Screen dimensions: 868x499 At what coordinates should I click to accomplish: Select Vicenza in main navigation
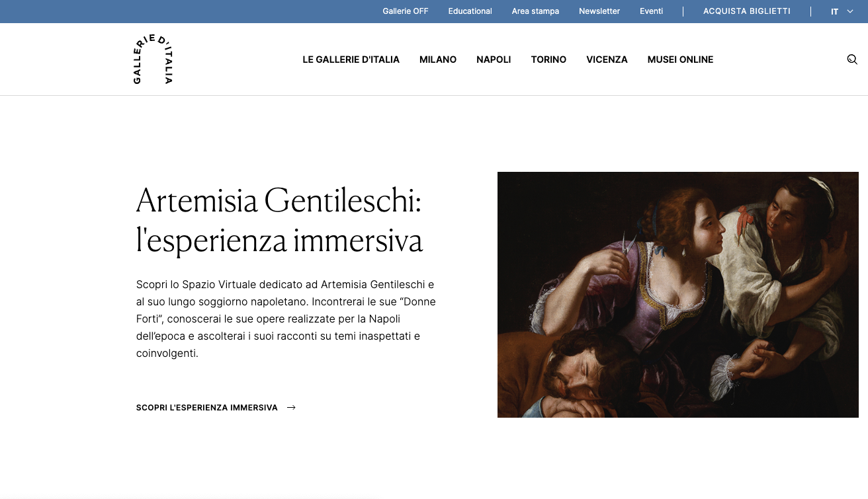[x=607, y=59]
